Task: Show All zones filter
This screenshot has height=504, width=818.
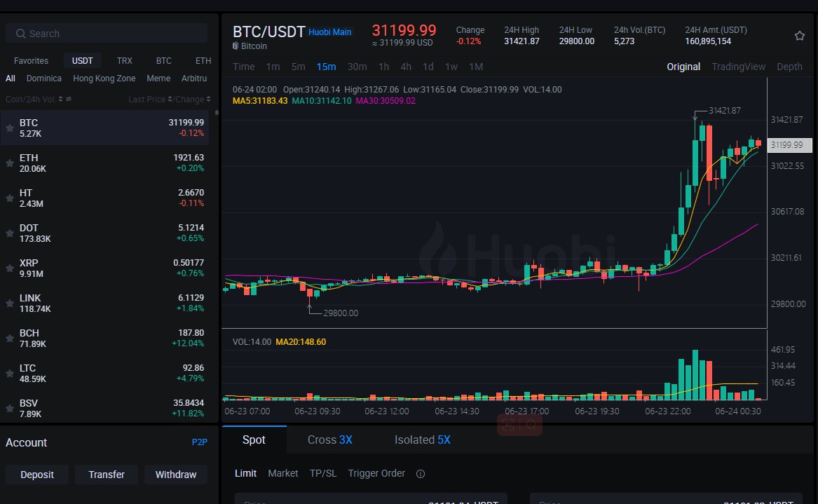Action: (11, 79)
